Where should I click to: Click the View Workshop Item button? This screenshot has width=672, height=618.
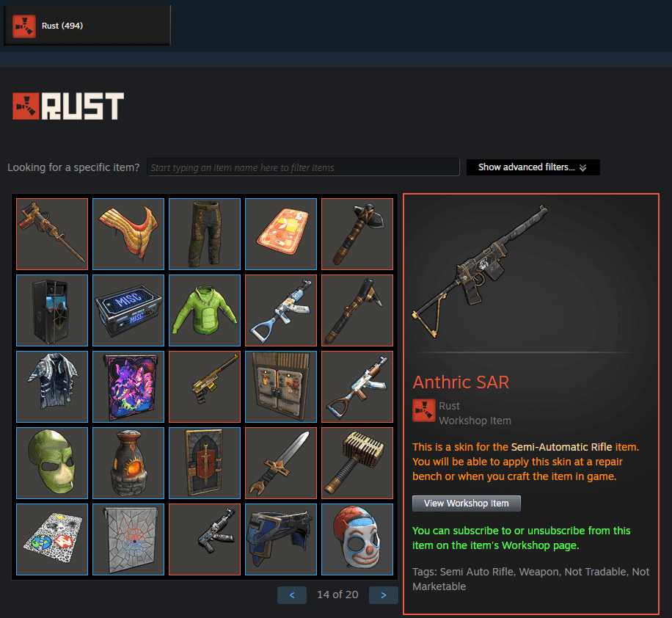(x=467, y=504)
